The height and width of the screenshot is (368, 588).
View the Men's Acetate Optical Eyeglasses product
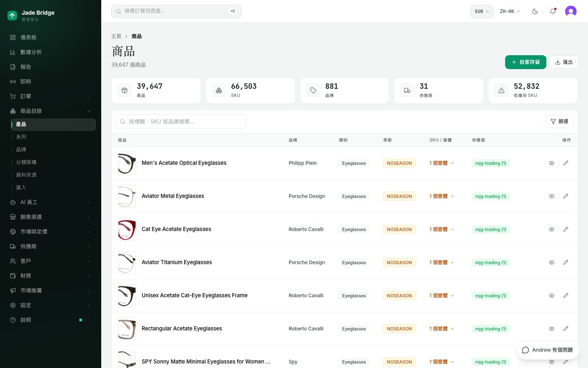pyautogui.click(x=552, y=163)
